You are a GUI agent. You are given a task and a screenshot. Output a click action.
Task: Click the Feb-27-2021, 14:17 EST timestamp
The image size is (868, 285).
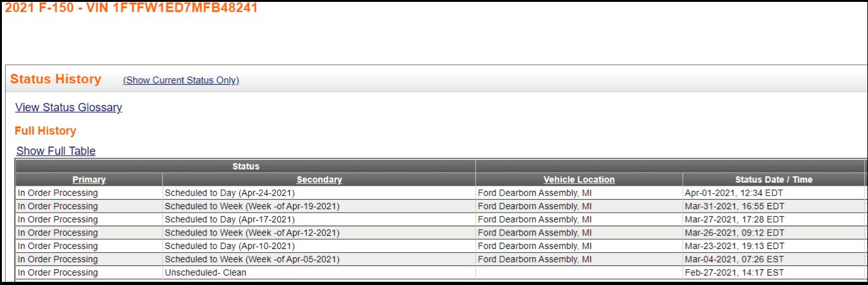[x=734, y=272]
